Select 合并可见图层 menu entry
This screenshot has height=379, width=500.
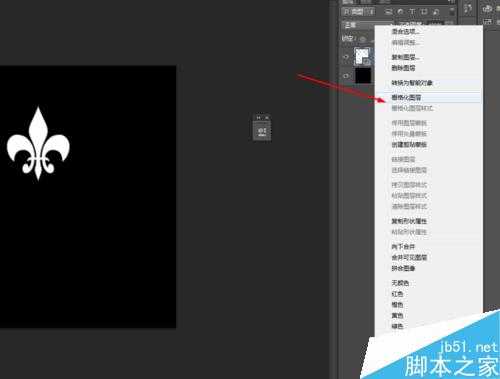point(409,258)
